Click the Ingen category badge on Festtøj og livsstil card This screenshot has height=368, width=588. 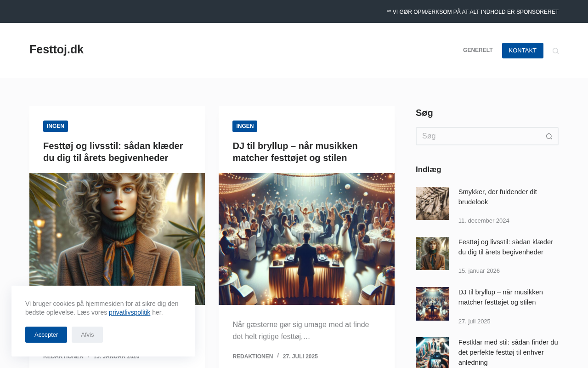point(56,126)
